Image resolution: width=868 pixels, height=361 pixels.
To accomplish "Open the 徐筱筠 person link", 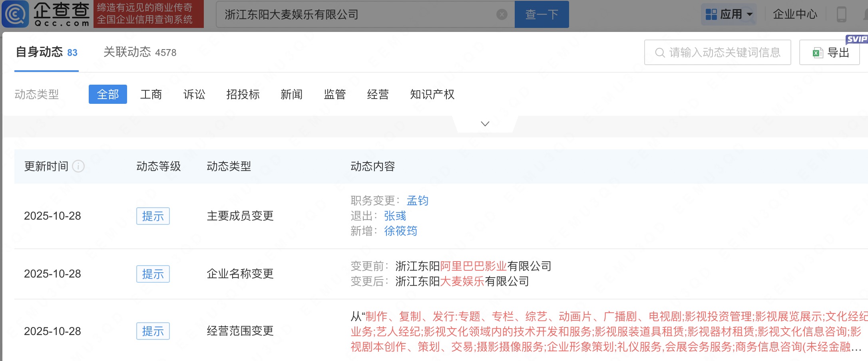I will click(400, 231).
